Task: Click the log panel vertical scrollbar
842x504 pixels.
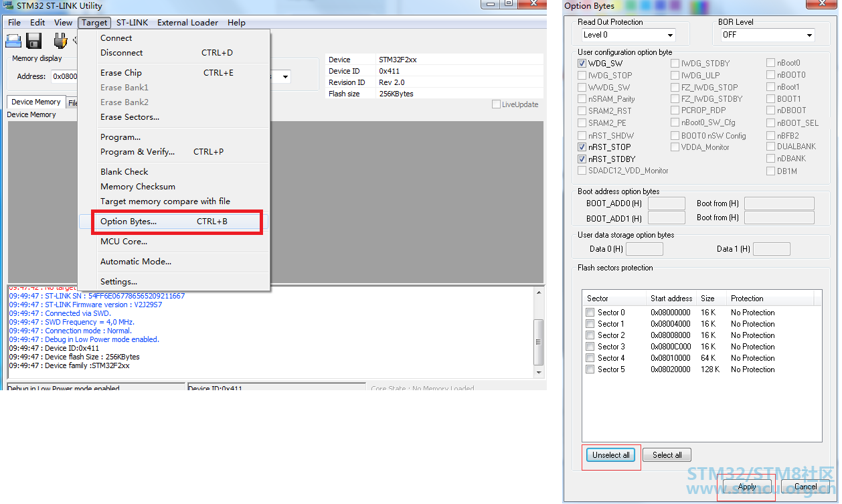Action: (539, 331)
